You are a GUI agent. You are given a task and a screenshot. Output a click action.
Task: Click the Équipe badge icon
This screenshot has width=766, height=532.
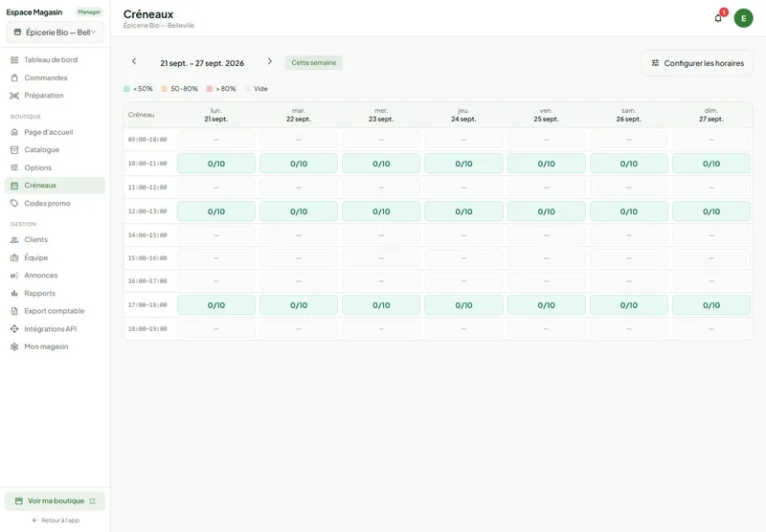point(14,257)
